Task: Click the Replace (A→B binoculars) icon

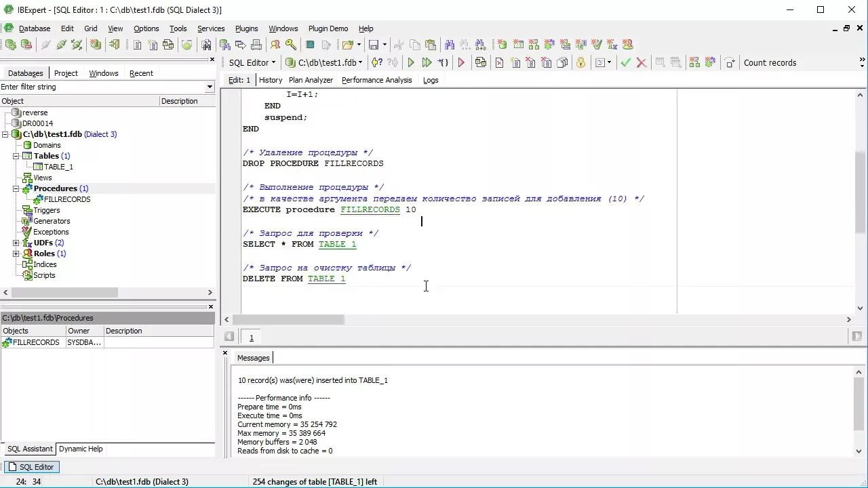Action: click(480, 45)
